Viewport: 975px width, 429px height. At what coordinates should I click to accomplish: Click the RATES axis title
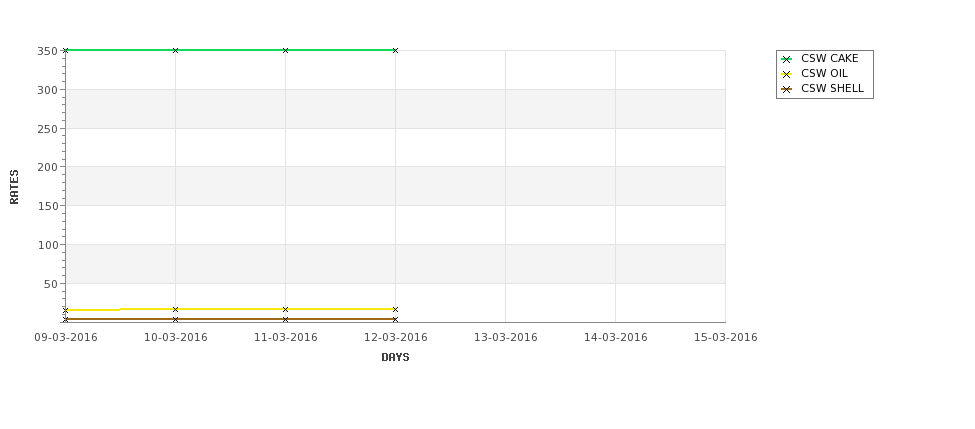coord(14,187)
